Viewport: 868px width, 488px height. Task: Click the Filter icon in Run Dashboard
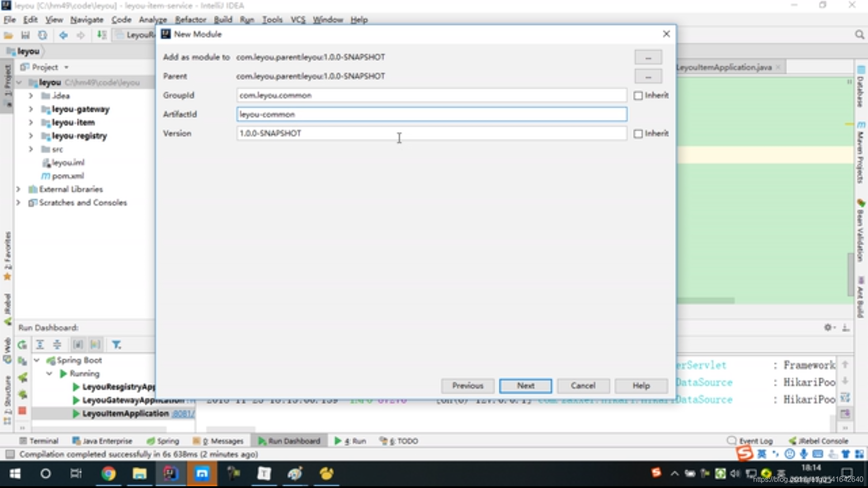[116, 345]
